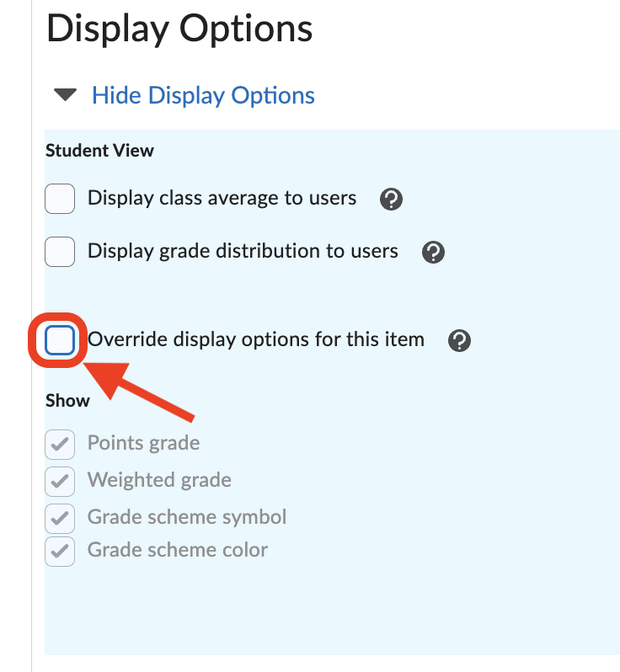Click the Hide Display Options link
This screenshot has width=620, height=672.
click(203, 95)
